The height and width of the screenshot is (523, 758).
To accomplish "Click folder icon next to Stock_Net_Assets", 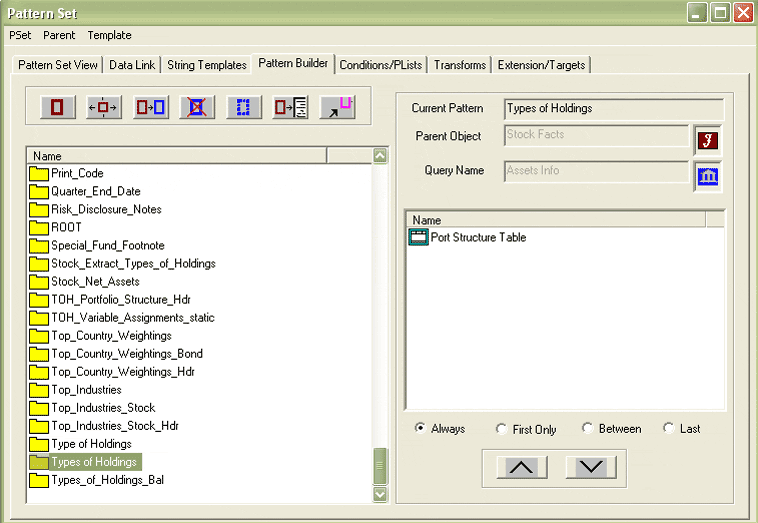I will pyautogui.click(x=39, y=282).
